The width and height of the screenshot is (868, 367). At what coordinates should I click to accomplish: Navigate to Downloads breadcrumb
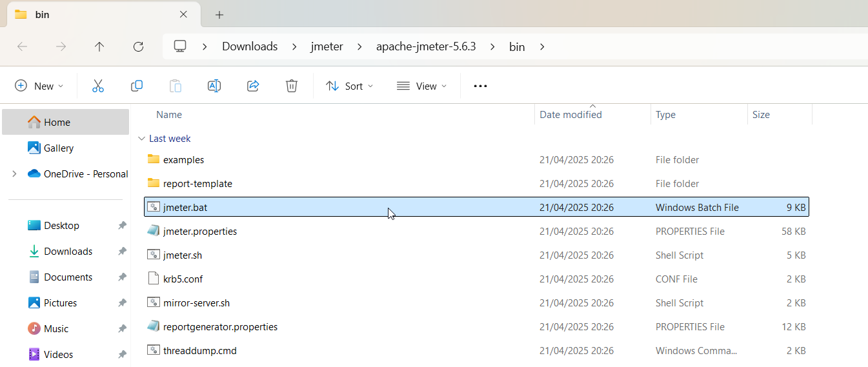(x=250, y=46)
